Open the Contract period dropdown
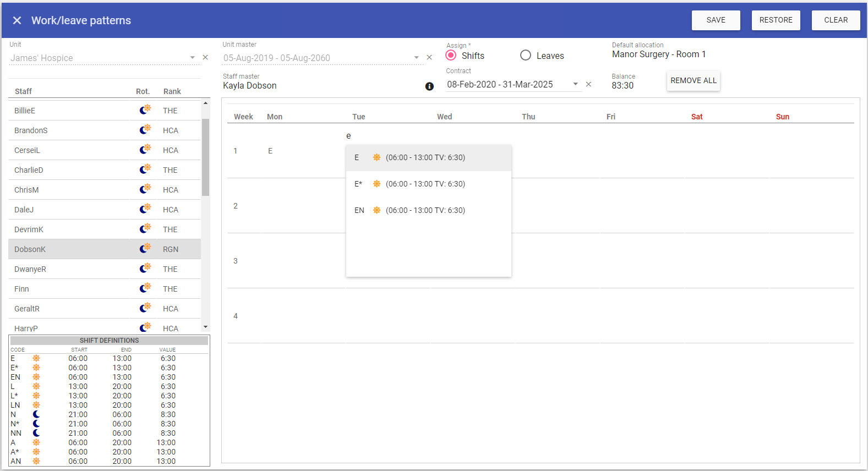The image size is (868, 471). 575,84
